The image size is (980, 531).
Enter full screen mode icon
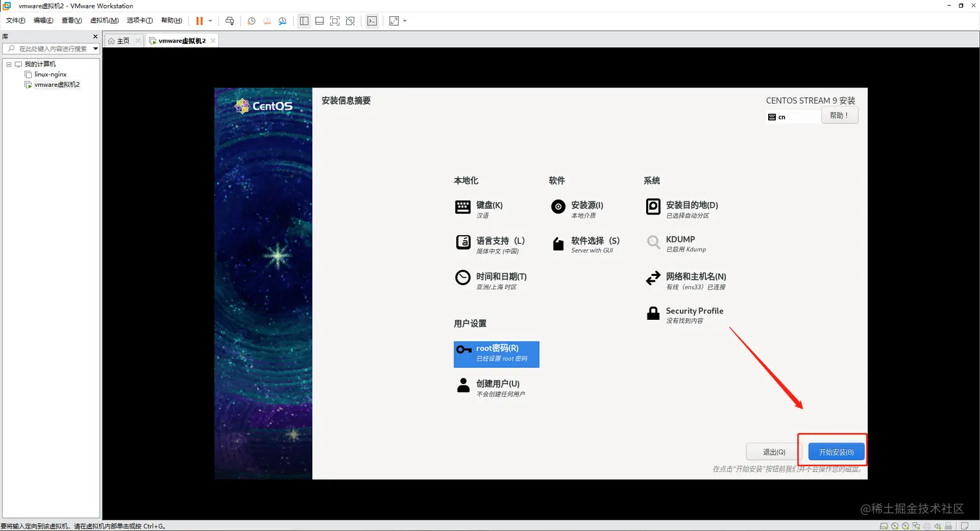coord(335,21)
